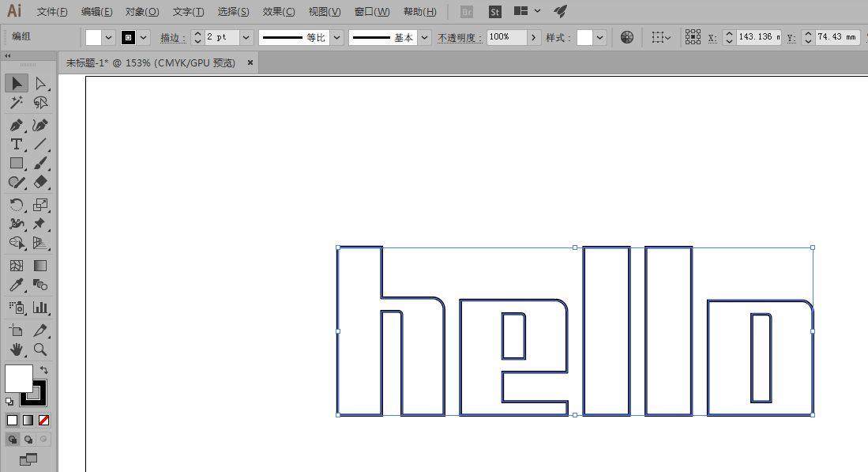Select the Hand tool

pos(17,349)
